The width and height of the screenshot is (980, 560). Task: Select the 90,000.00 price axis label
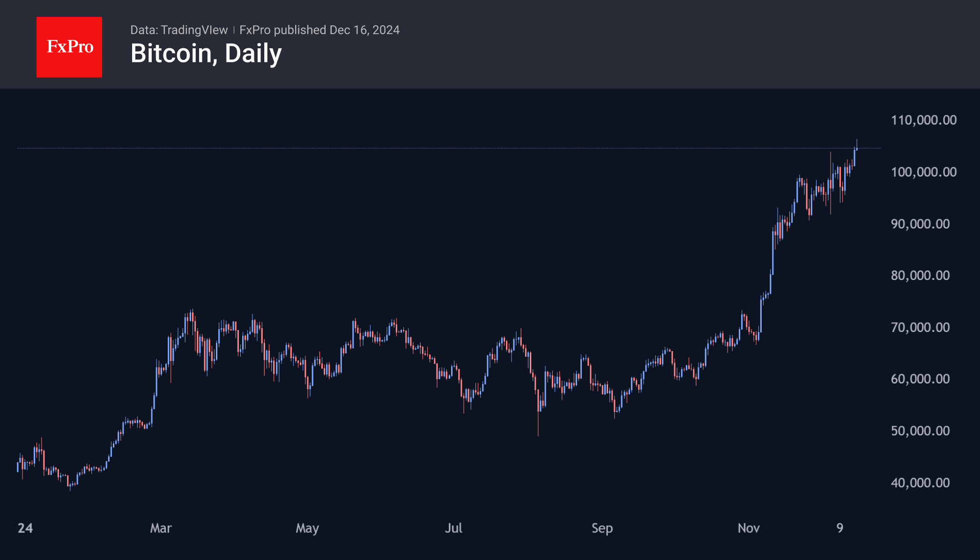click(x=920, y=224)
